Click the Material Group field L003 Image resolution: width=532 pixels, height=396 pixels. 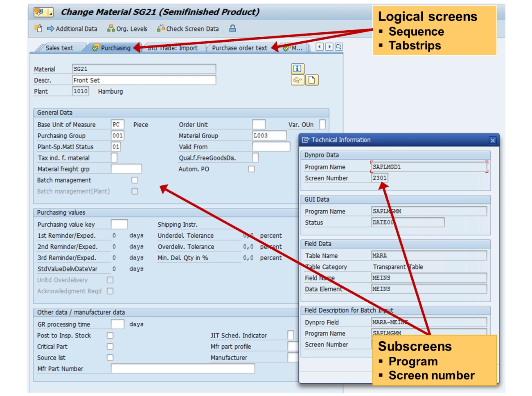tap(269, 135)
